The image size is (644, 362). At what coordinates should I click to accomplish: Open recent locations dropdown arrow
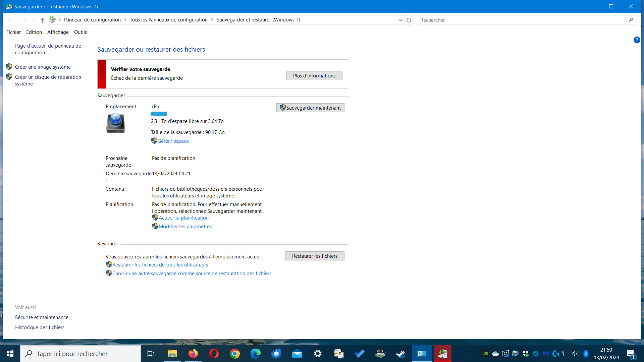tap(34, 20)
